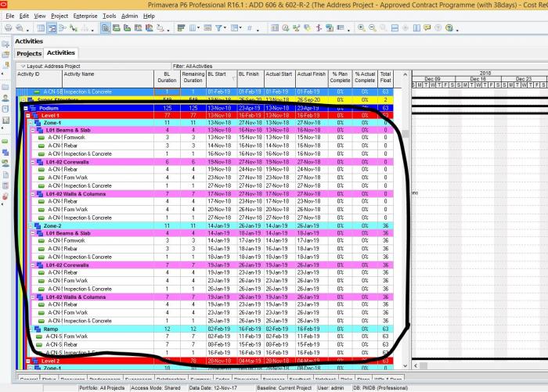Show the Activity Table view
548x392 pixels.
click(41, 28)
